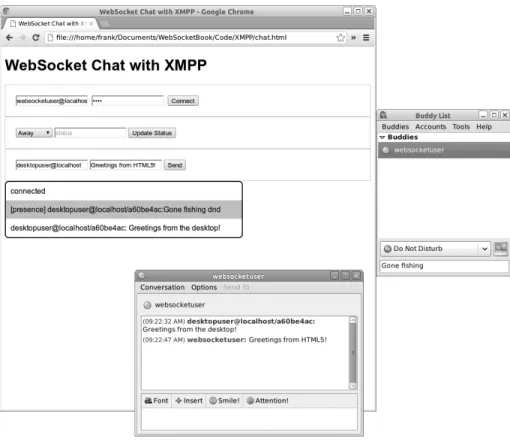This screenshot has width=510, height=441.
Task: Open Accounts menu in Buddy List
Action: (430, 127)
